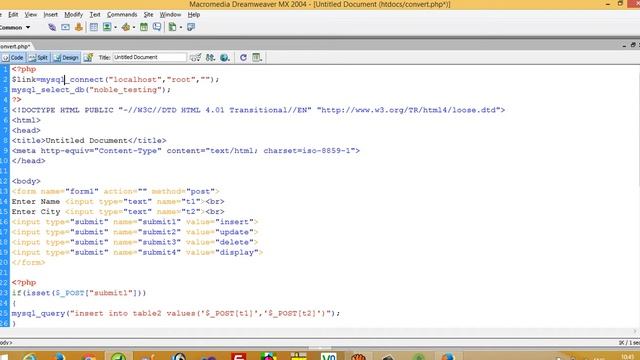The width and height of the screenshot is (640, 360).
Task: Click the Preview in Browser globe icon
Action: (x=224, y=58)
